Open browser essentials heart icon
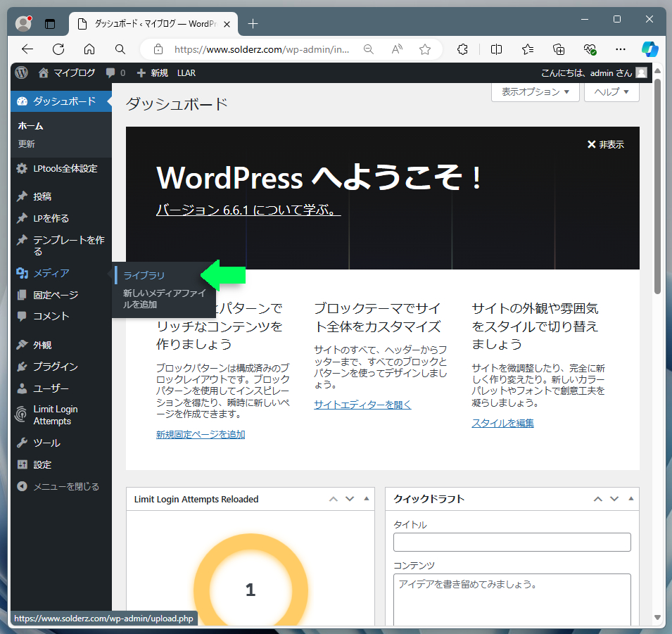Screen dimensions: 672x634 [590, 49]
